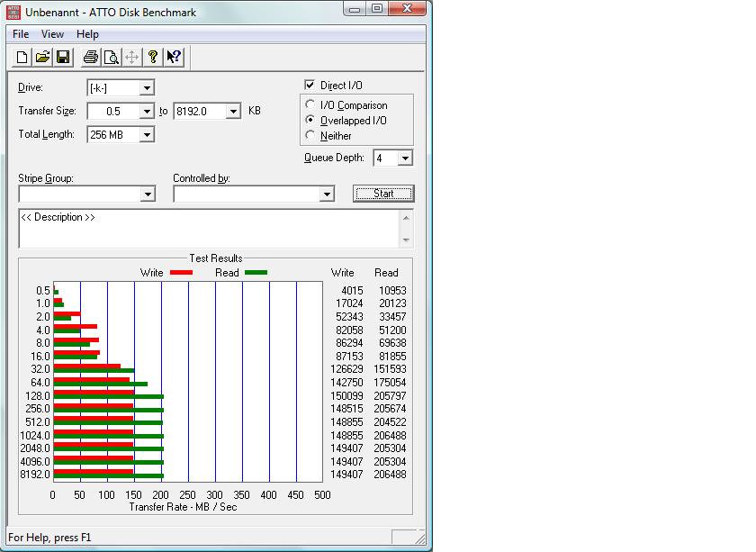Click the read value 175054
The image size is (756, 552).
point(390,383)
